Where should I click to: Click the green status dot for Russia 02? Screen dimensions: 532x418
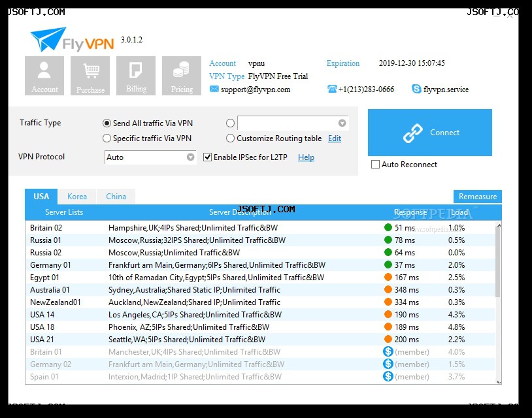[388, 253]
